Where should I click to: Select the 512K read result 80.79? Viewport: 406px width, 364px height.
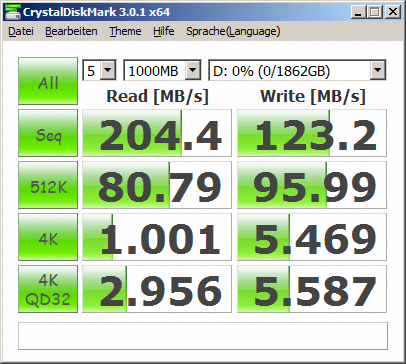click(x=157, y=185)
